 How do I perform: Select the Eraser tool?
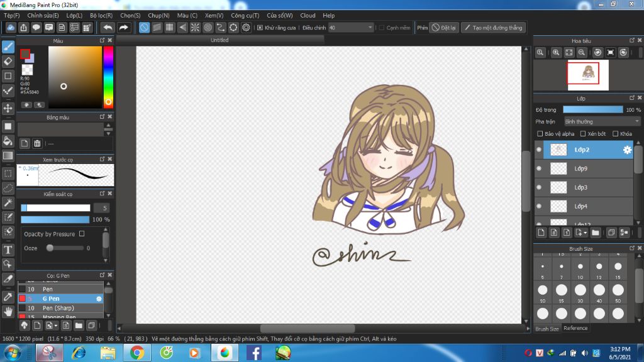(x=8, y=62)
